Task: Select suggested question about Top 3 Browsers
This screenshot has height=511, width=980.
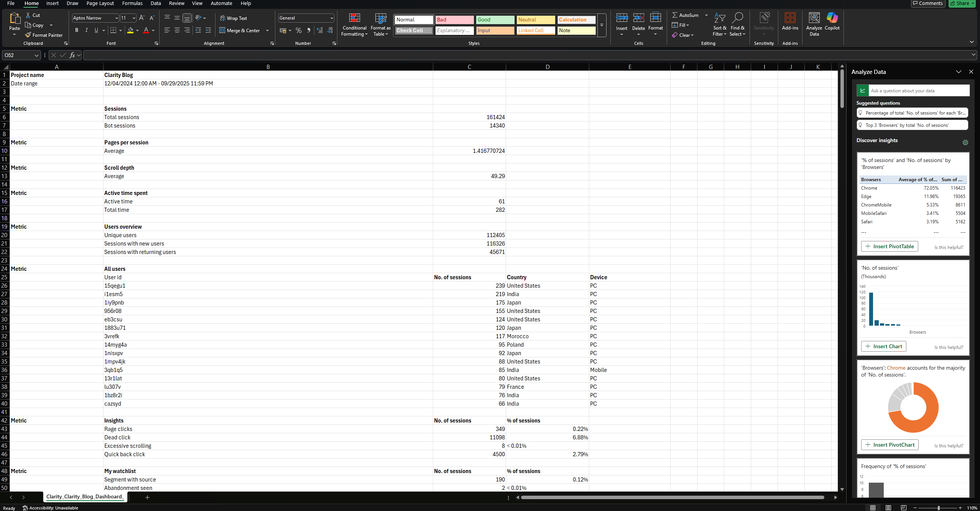Action: (x=912, y=125)
